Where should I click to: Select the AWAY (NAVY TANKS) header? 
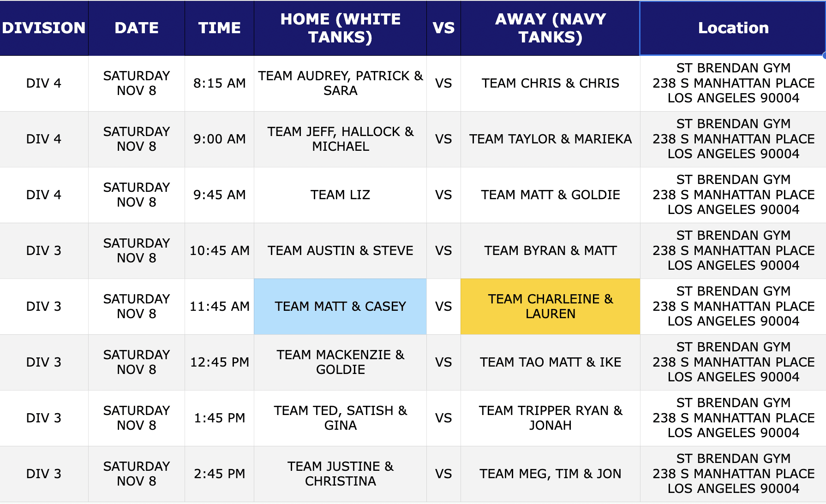pyautogui.click(x=550, y=28)
